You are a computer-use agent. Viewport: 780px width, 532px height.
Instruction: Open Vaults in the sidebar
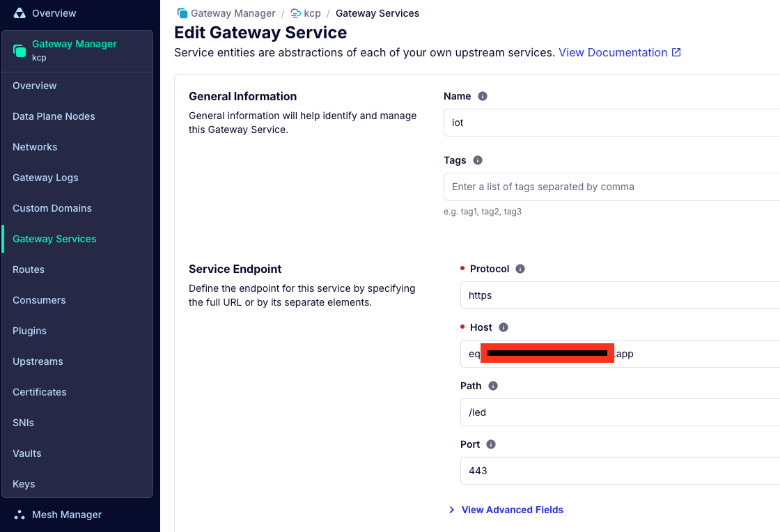pos(27,453)
